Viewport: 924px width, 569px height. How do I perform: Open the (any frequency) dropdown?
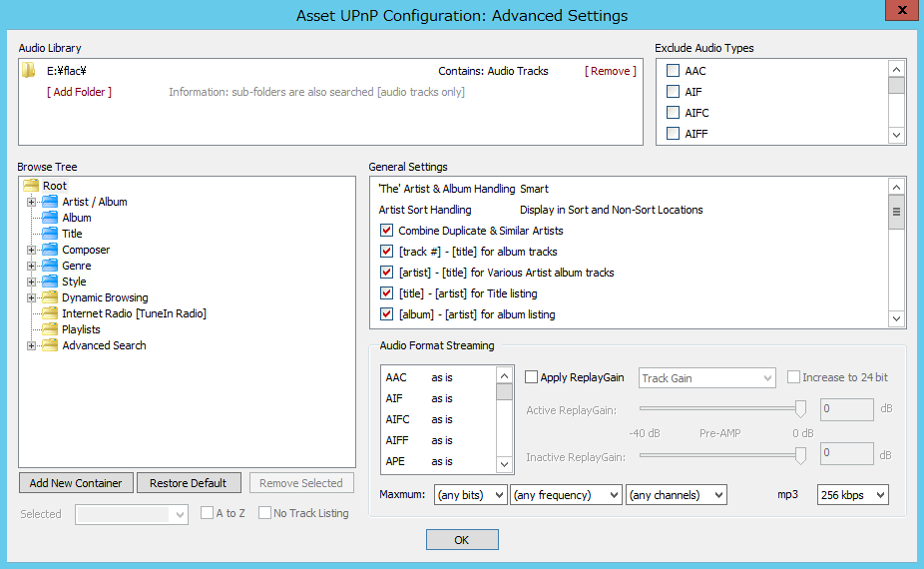pos(566,495)
